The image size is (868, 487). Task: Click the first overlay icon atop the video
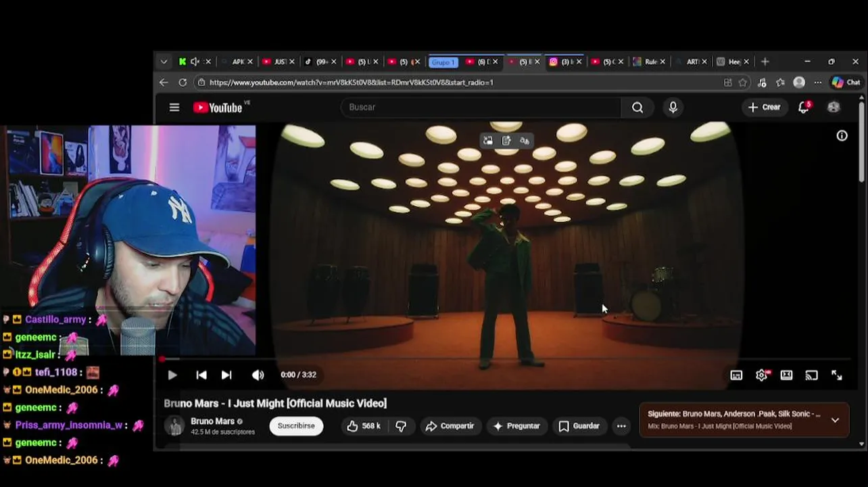(x=488, y=141)
